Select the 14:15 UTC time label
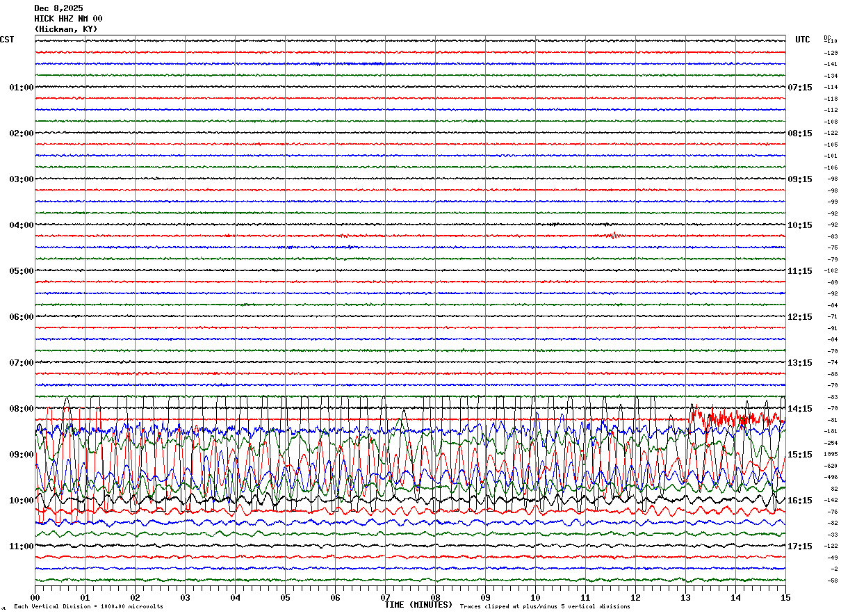This screenshot has height=616, width=841. click(x=799, y=408)
